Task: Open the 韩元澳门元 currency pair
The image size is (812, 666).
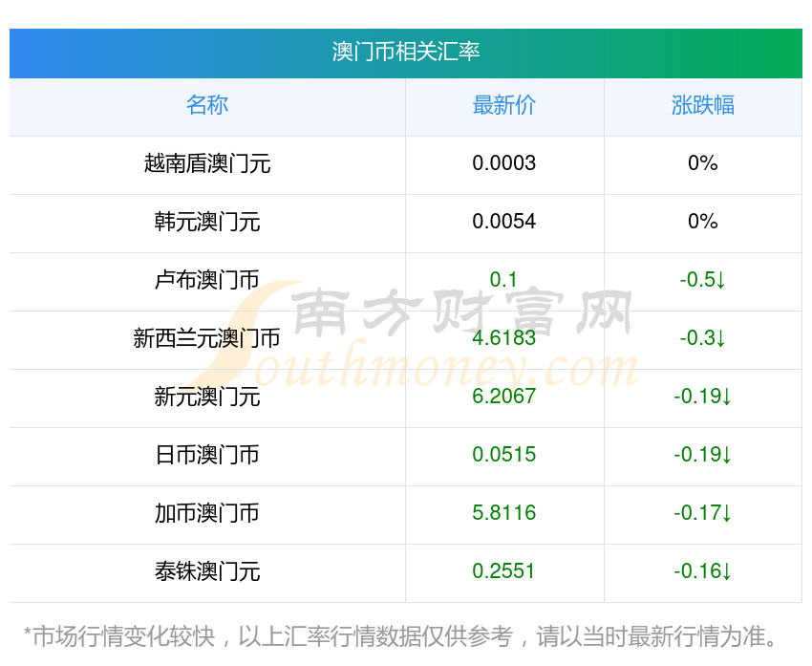Action: point(207,222)
